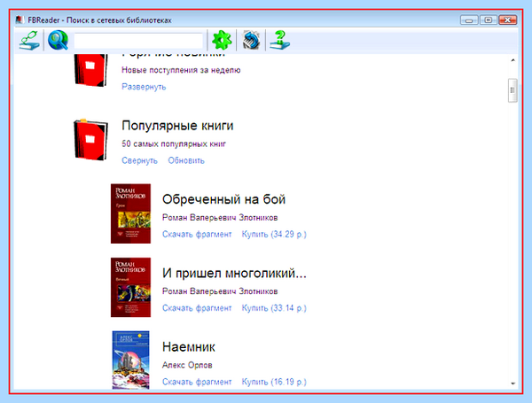Buy Наемник for 16.19 р.
Image resolution: width=532 pixels, height=403 pixels.
coord(274,382)
